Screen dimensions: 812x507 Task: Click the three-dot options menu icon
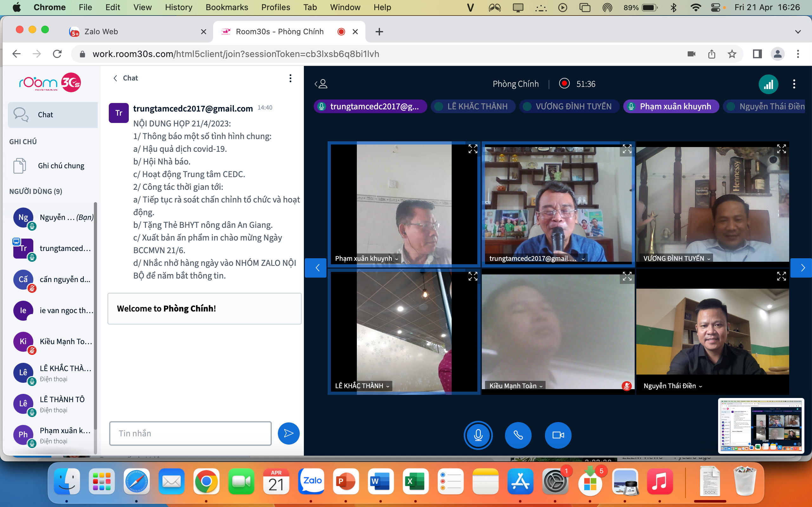pyautogui.click(x=794, y=84)
